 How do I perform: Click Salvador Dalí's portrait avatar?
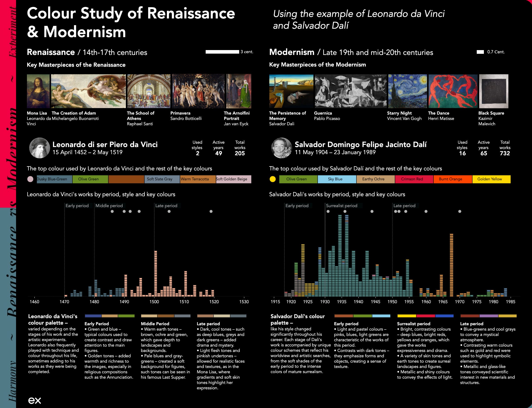281,148
